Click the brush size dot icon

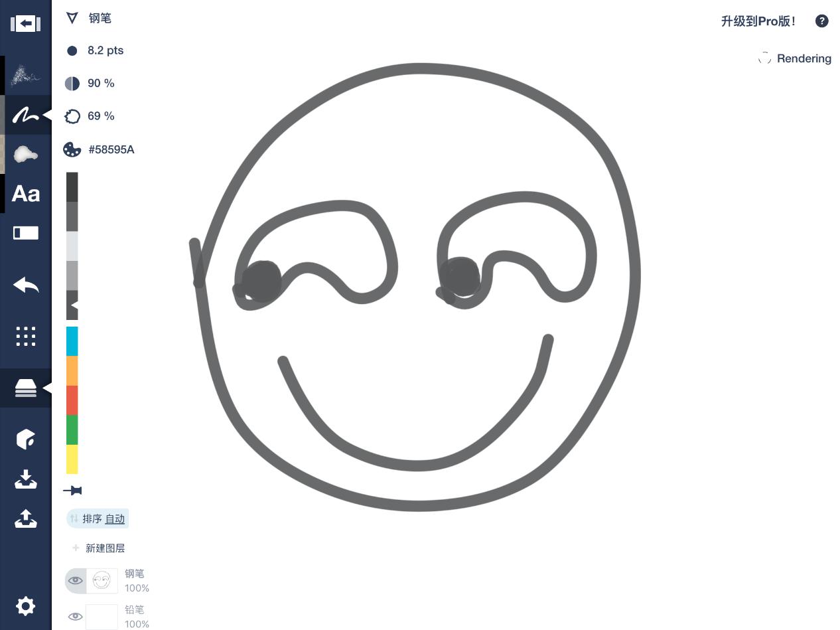[x=72, y=50]
